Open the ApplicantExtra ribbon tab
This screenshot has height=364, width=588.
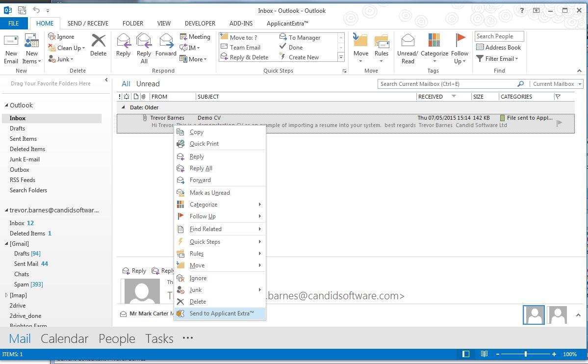pos(287,23)
